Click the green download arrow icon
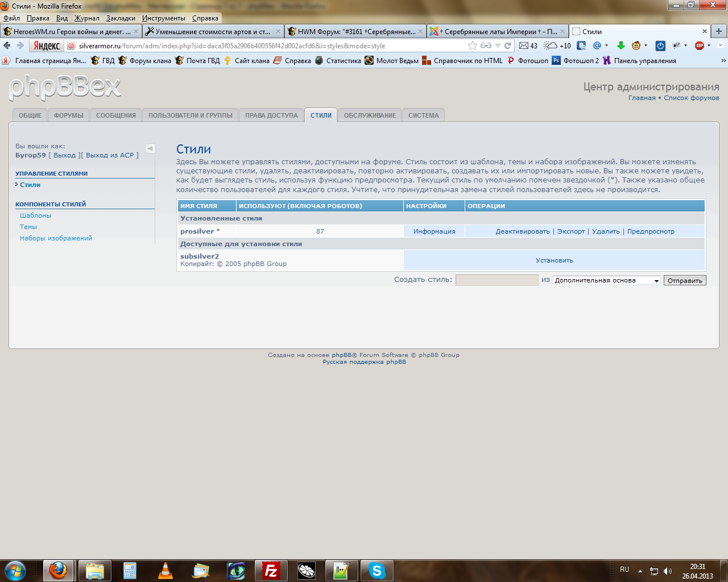The height and width of the screenshot is (582, 728). [x=621, y=45]
